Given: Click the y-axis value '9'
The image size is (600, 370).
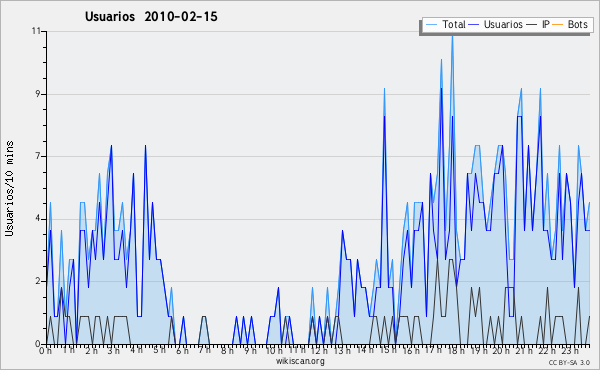Looking at the screenshot, I should coord(38,94).
